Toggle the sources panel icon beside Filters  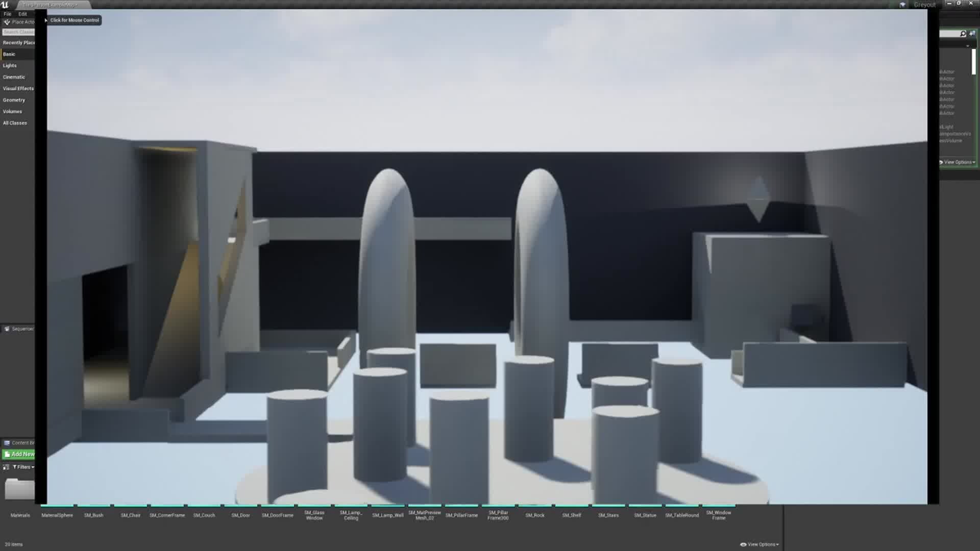pyautogui.click(x=6, y=467)
